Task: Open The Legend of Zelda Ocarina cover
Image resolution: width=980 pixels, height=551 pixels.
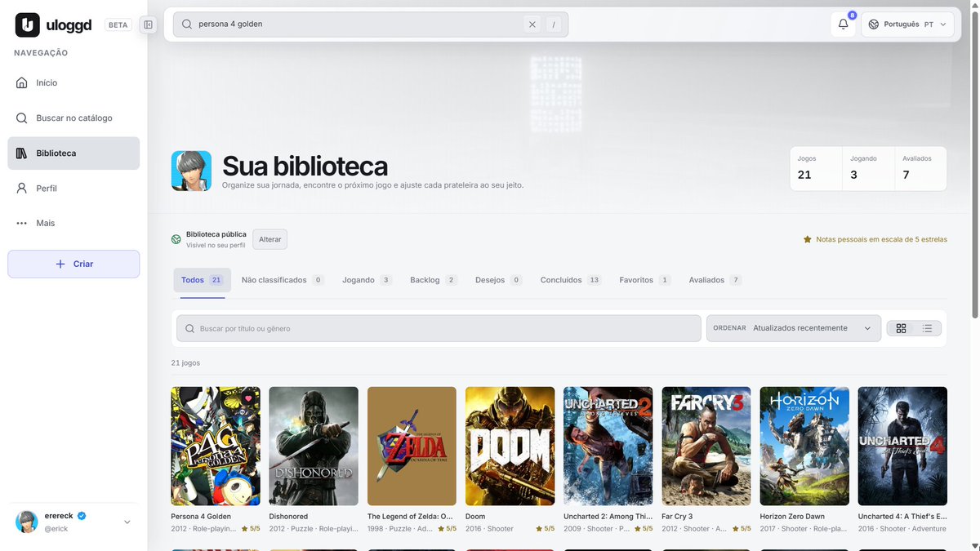Action: (x=412, y=446)
